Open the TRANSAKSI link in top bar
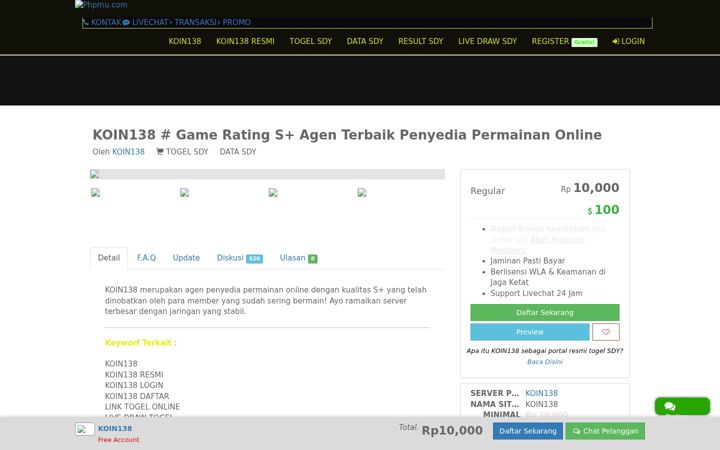 pos(195,22)
